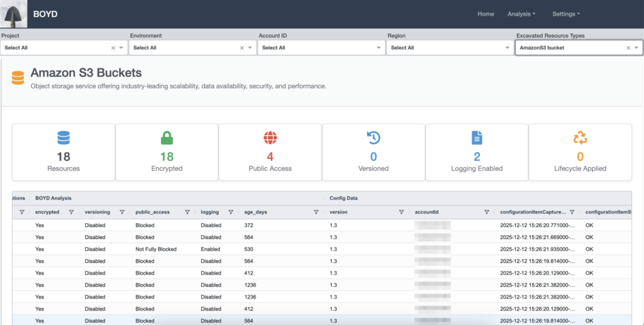Image resolution: width=644 pixels, height=325 pixels.
Task: Click the BOYD shovel logo
Action: (x=14, y=14)
